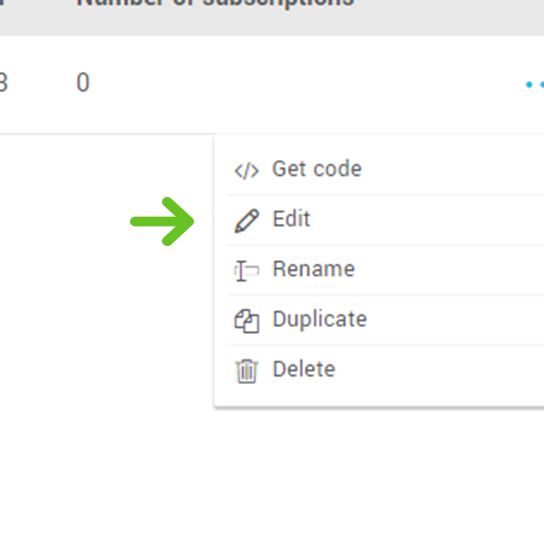Screen dimensions: 544x544
Task: Click the Number of subscriptions column header
Action: coord(215,3)
